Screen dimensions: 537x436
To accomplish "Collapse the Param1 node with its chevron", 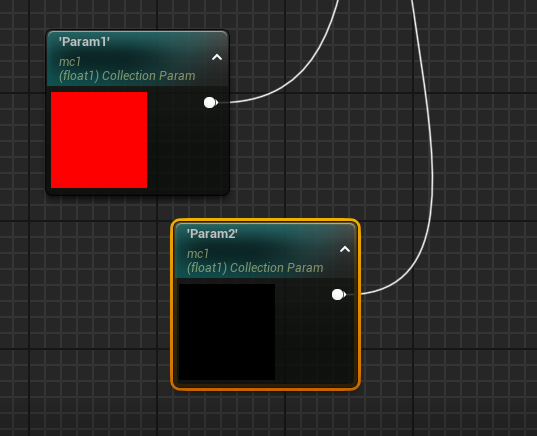I will [x=217, y=58].
